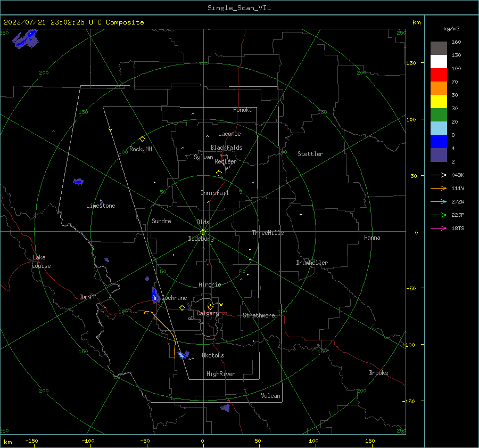Click the white 04DK arrow legend icon
The image size is (479, 448).
(439, 175)
